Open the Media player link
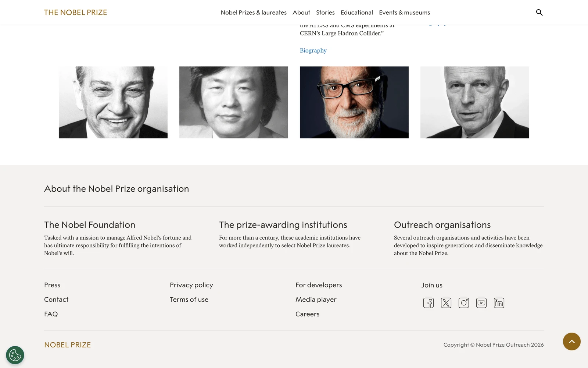 click(316, 300)
